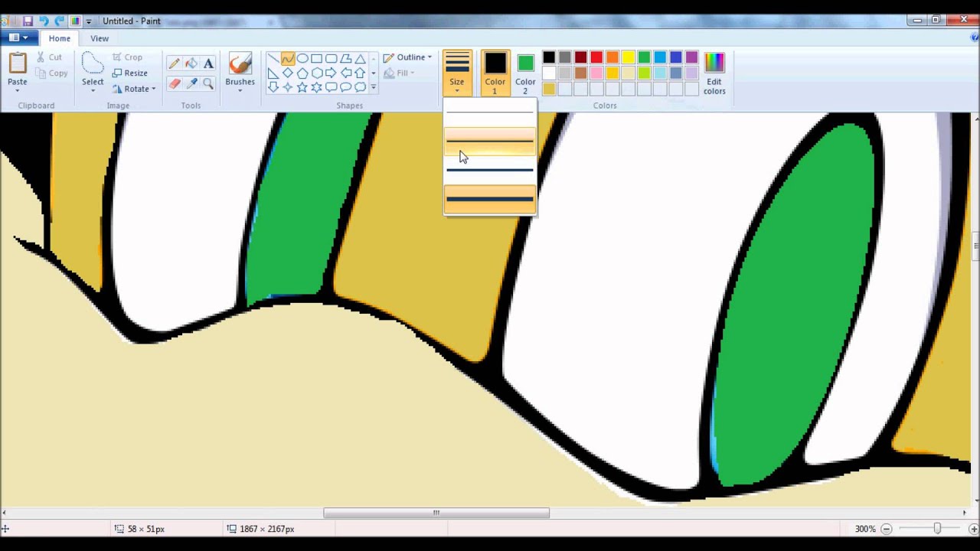Choose the Hexagon shape

point(316,73)
